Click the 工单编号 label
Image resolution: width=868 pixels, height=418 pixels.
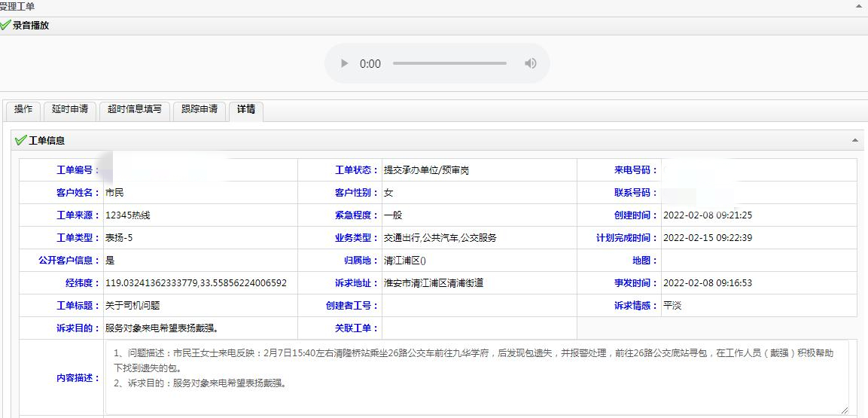pos(78,170)
